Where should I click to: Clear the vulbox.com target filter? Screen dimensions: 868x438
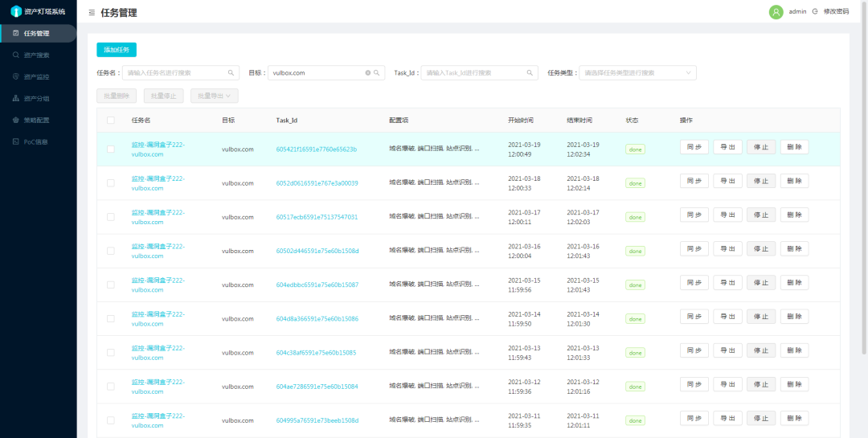click(x=367, y=72)
